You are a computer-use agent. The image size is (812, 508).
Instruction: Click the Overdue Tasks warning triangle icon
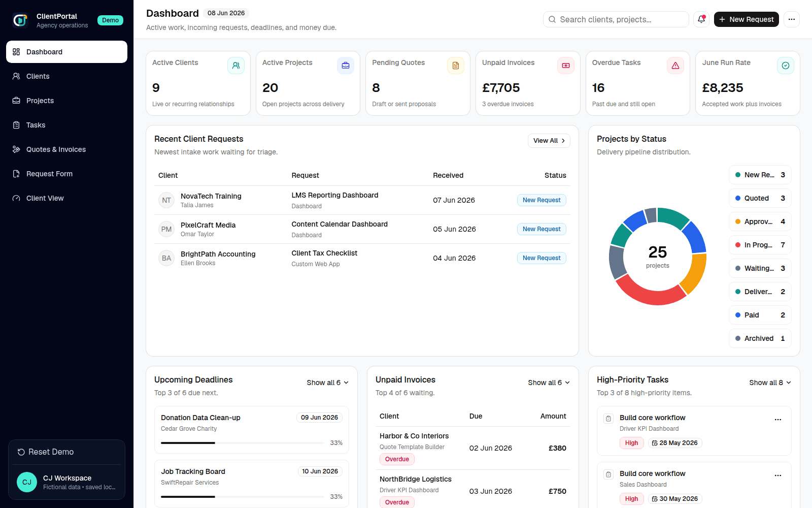point(675,66)
